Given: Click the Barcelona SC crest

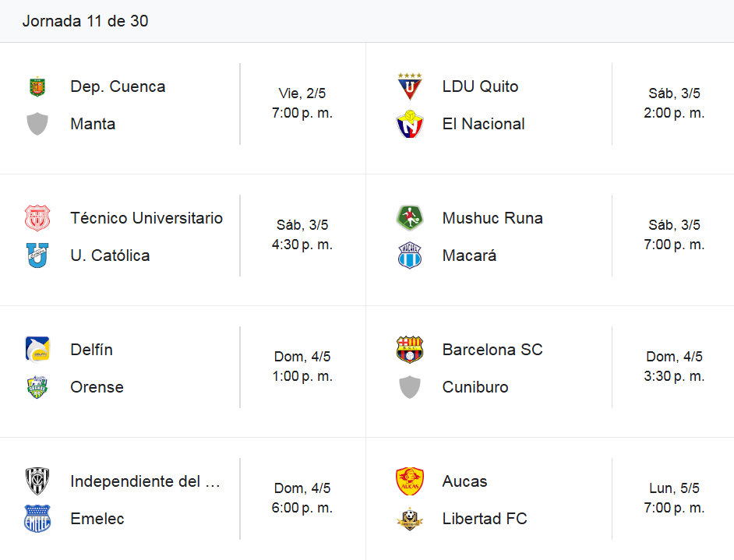Looking at the screenshot, I should pos(410,350).
